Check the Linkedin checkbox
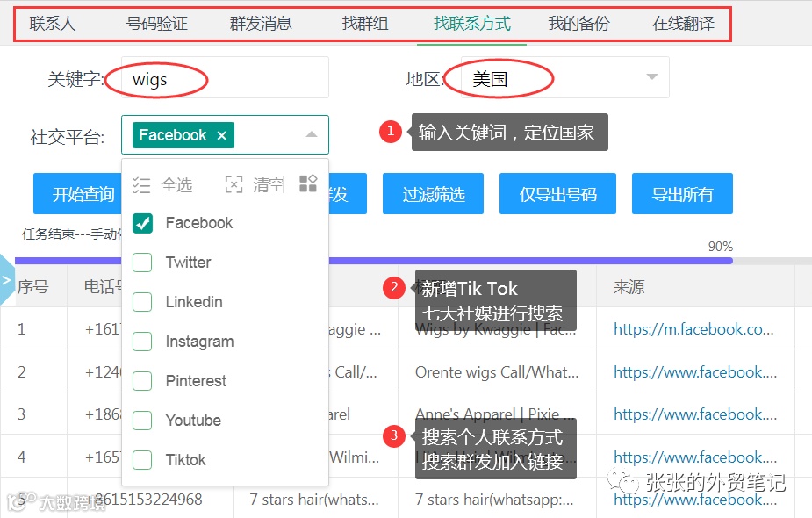Screen dimensions: 812x518 [x=142, y=302]
